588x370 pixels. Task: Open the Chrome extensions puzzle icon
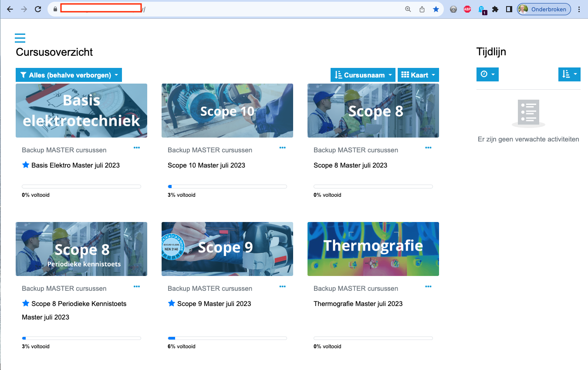click(495, 9)
